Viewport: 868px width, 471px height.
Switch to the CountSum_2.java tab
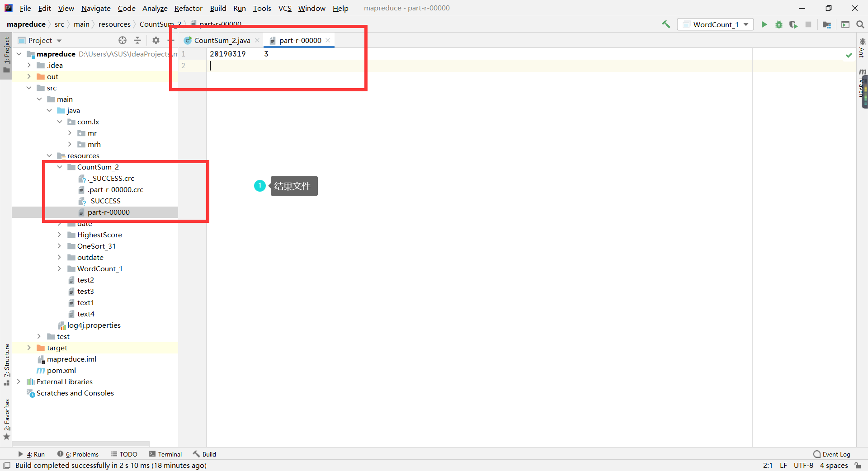pos(222,40)
